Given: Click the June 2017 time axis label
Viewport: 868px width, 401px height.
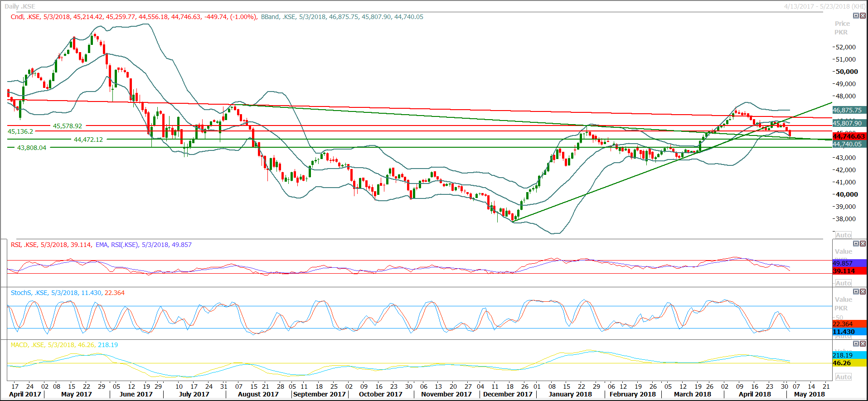Looking at the screenshot, I should [136, 394].
